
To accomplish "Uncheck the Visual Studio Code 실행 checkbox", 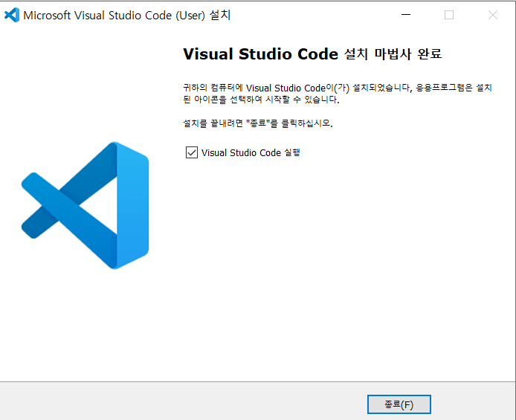I will [x=192, y=152].
